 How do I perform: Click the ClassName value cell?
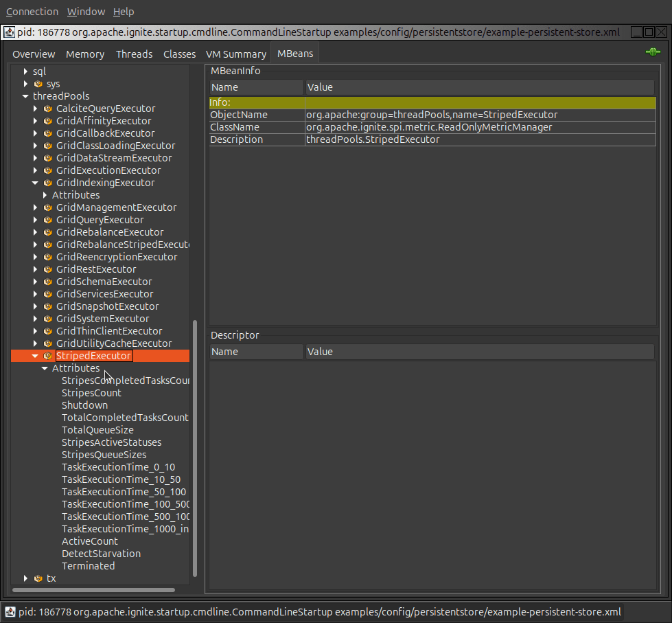(x=480, y=127)
